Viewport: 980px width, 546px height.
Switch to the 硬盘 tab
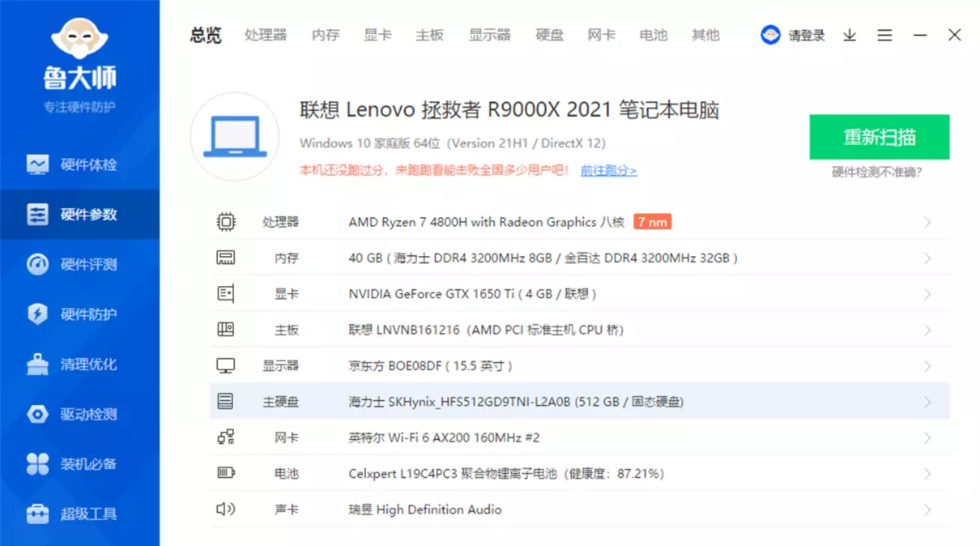coord(549,35)
